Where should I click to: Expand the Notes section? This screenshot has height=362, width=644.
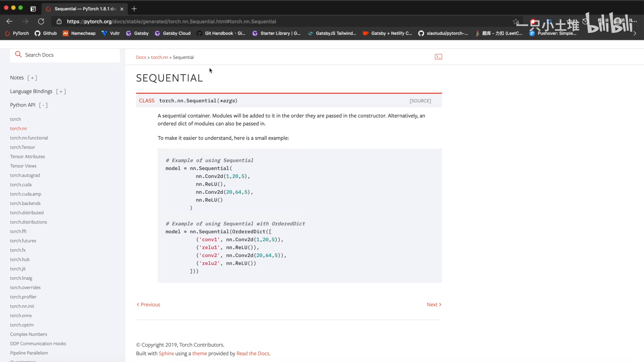click(x=32, y=78)
